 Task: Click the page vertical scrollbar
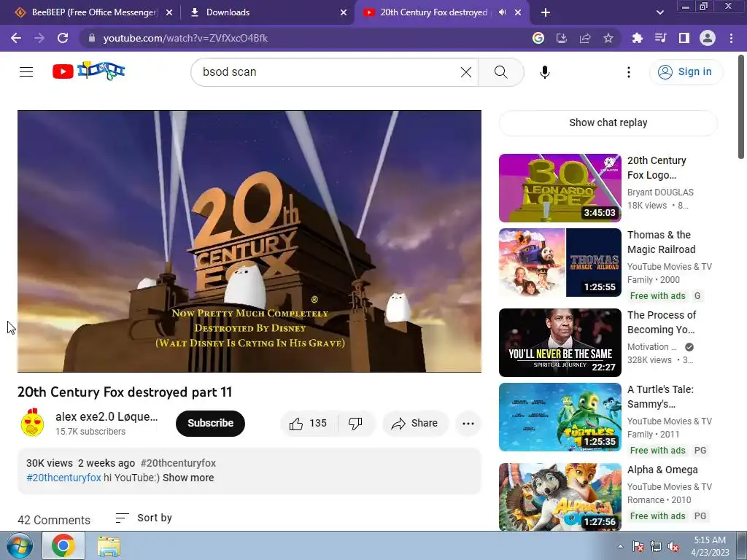(x=741, y=107)
